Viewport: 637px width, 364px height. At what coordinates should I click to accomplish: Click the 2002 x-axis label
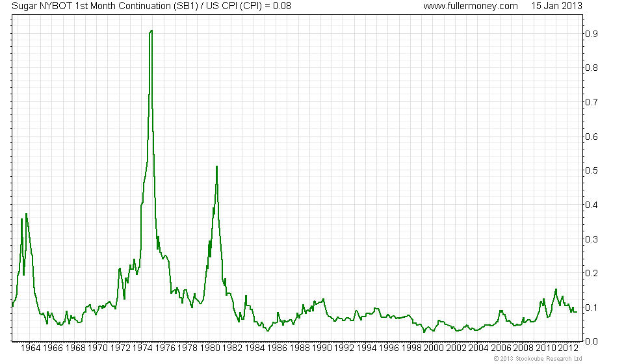click(x=456, y=348)
